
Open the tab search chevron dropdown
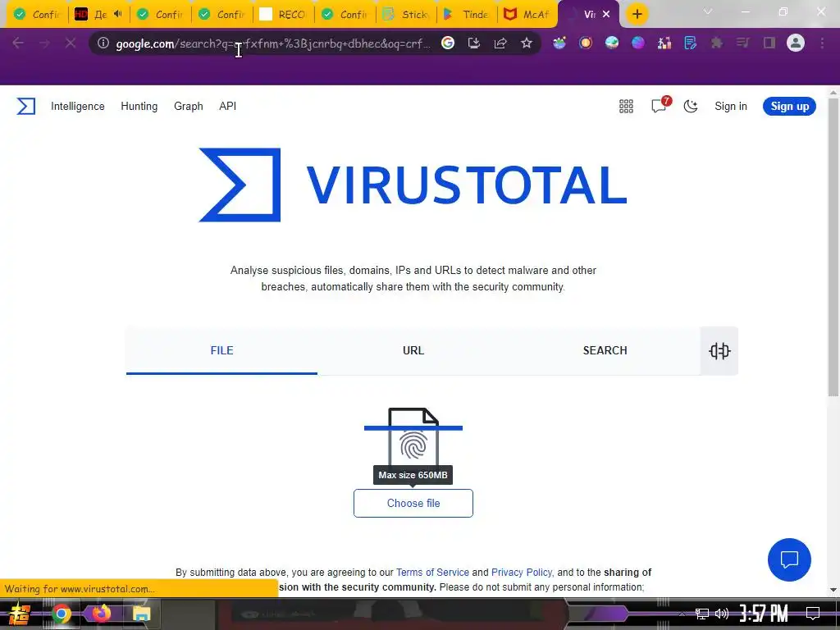[x=708, y=11]
